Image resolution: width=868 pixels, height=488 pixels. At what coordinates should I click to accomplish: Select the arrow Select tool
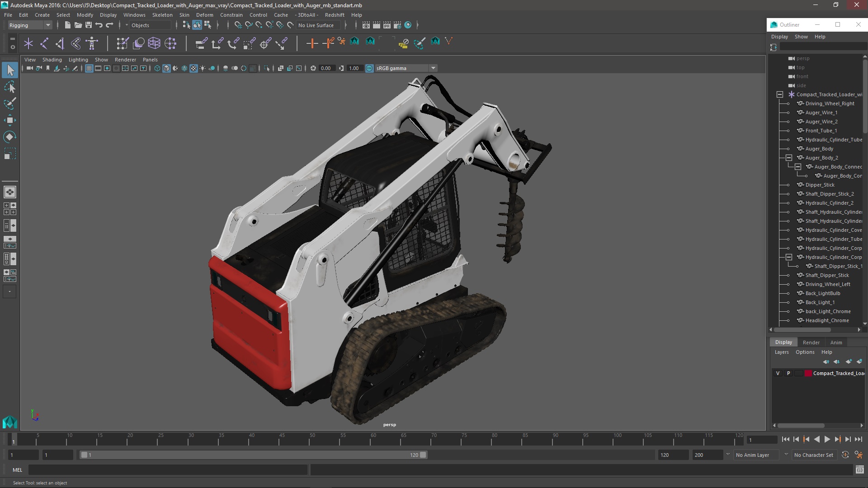pyautogui.click(x=10, y=70)
